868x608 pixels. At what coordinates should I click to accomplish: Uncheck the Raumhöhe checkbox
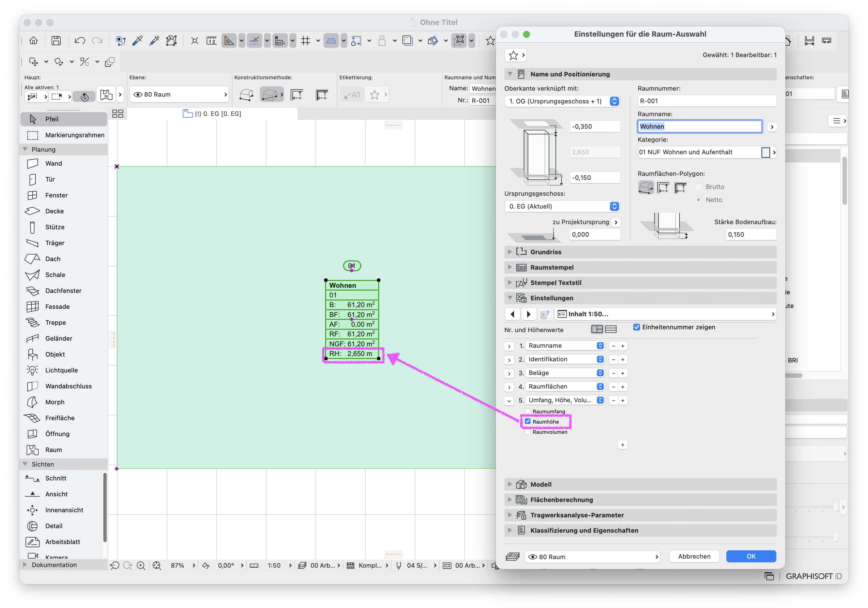pyautogui.click(x=527, y=421)
